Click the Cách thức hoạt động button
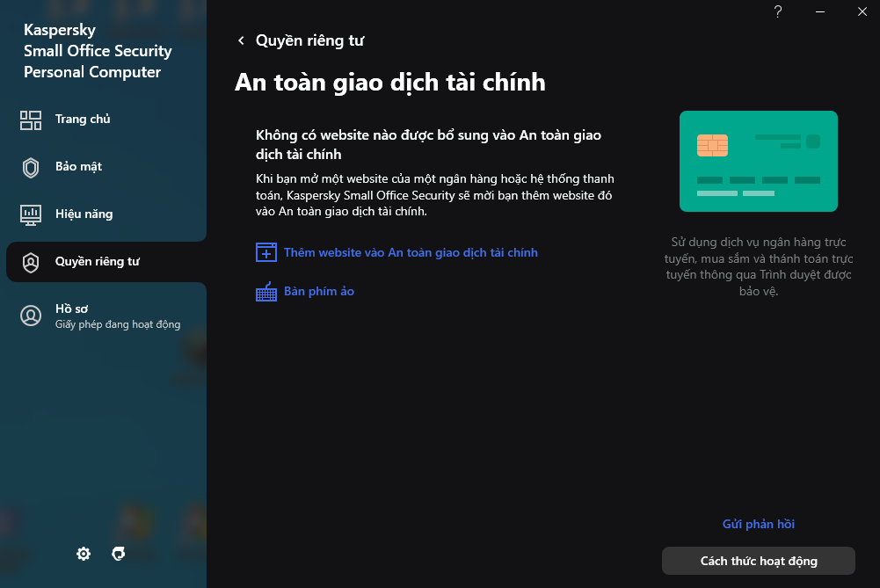The height and width of the screenshot is (588, 880). coord(758,561)
